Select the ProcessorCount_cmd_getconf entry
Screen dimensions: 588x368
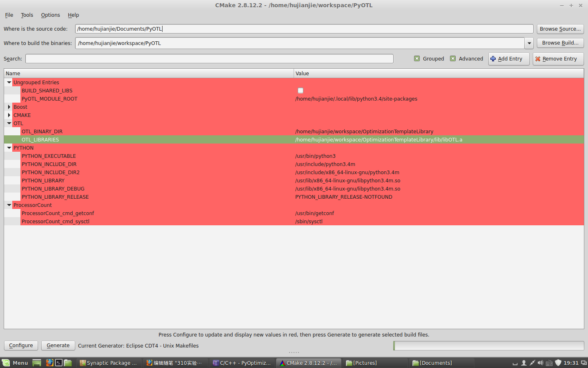58,213
